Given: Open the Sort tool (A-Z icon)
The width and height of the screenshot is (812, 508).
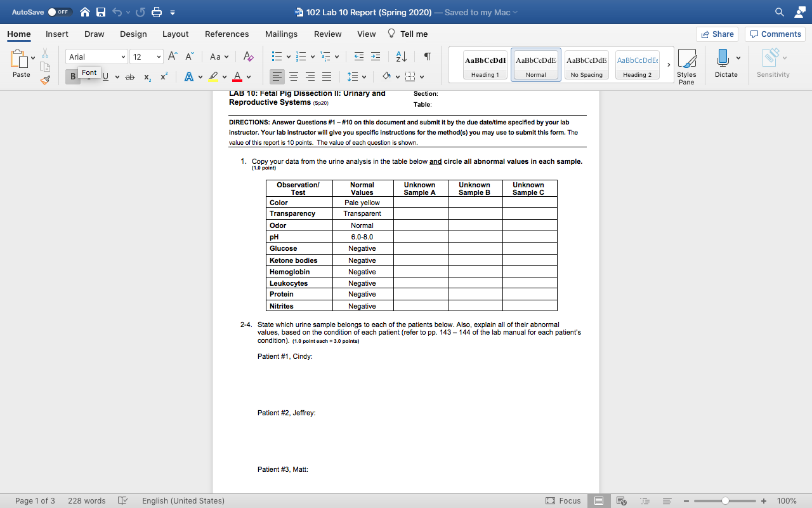Looking at the screenshot, I should [400, 57].
